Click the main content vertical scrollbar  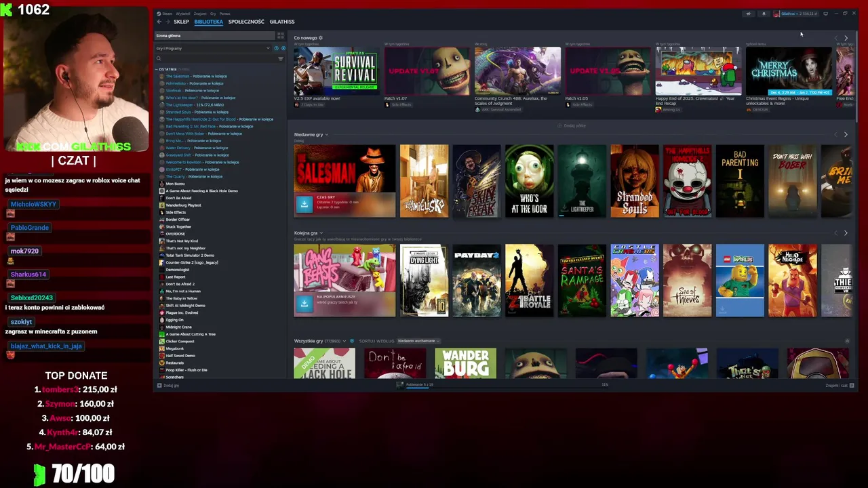[856, 78]
